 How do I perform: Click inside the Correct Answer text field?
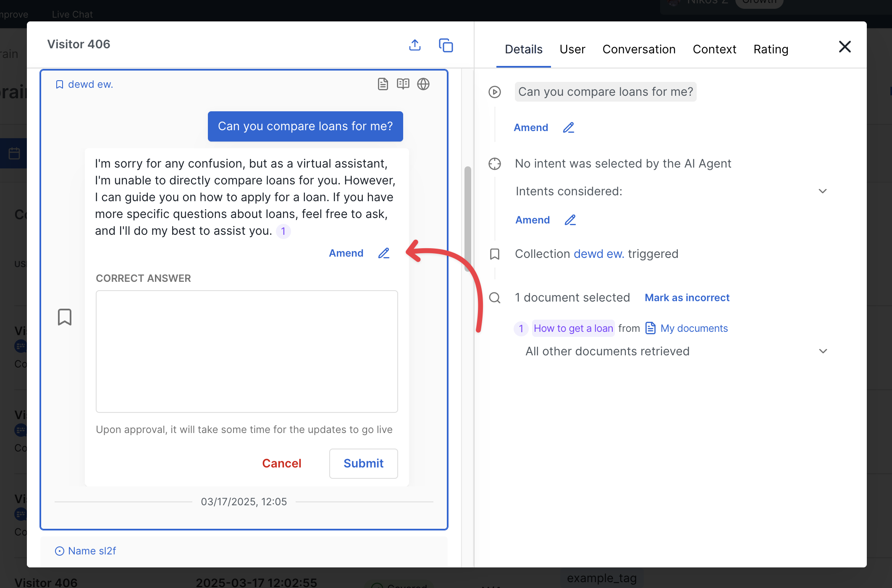click(247, 351)
